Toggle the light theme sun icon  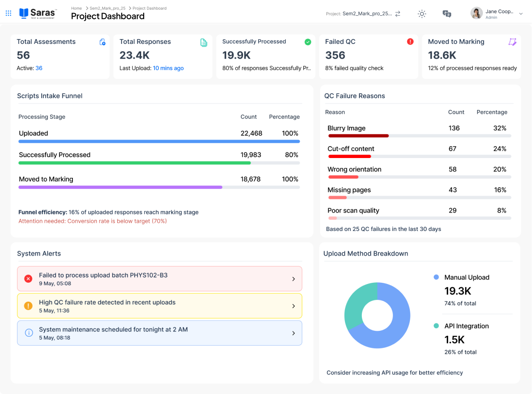click(x=422, y=13)
